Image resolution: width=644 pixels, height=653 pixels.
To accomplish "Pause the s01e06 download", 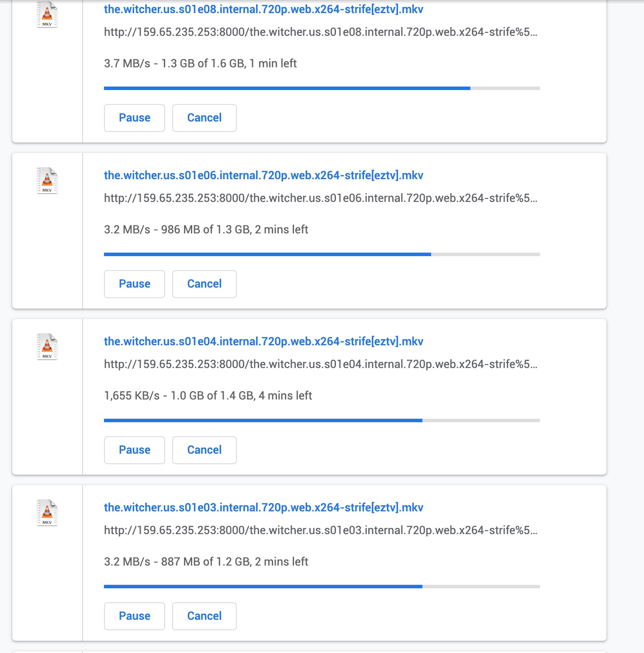I will point(135,284).
